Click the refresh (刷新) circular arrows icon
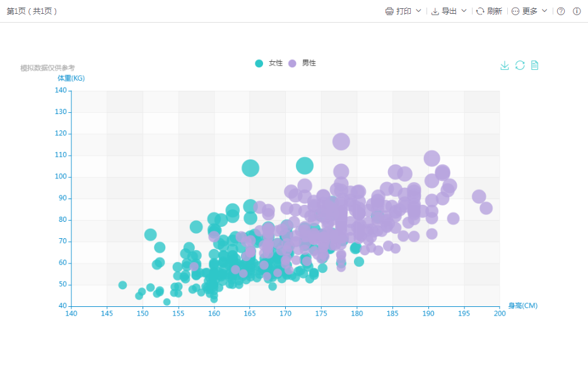 (480, 11)
